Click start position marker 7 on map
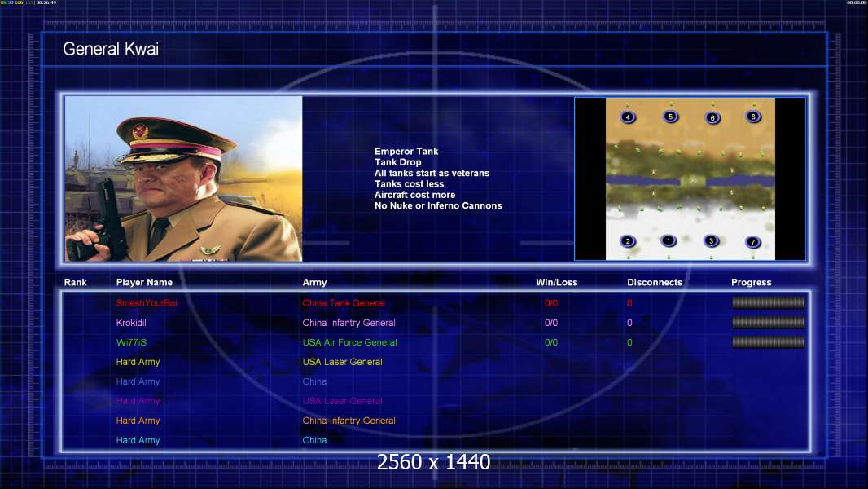Image resolution: width=868 pixels, height=489 pixels. click(x=752, y=241)
